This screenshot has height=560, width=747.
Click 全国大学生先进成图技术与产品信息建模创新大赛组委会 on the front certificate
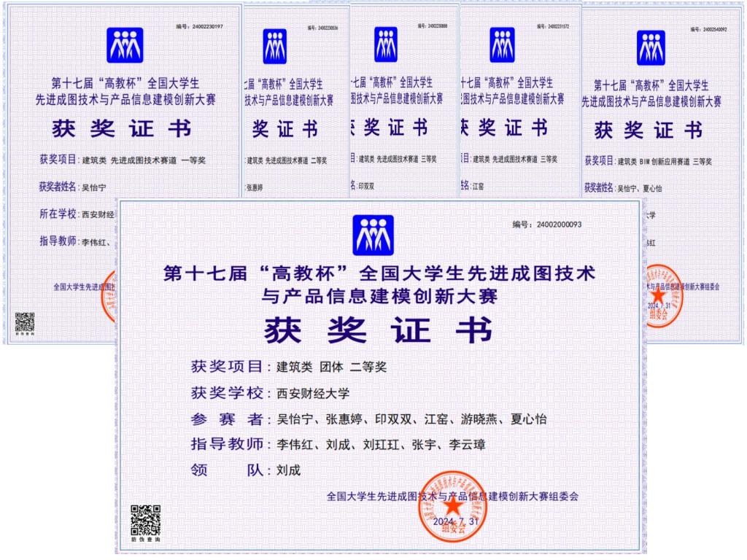pos(452,496)
